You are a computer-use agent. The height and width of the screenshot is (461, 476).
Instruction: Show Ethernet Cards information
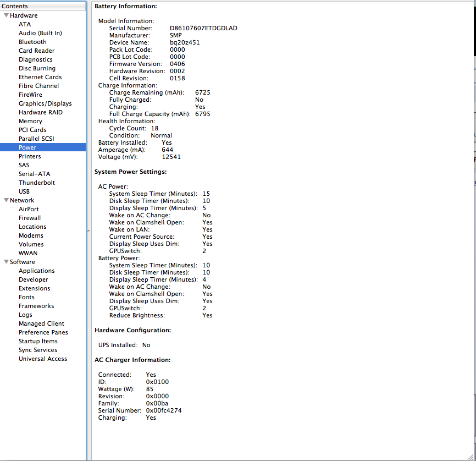point(40,77)
